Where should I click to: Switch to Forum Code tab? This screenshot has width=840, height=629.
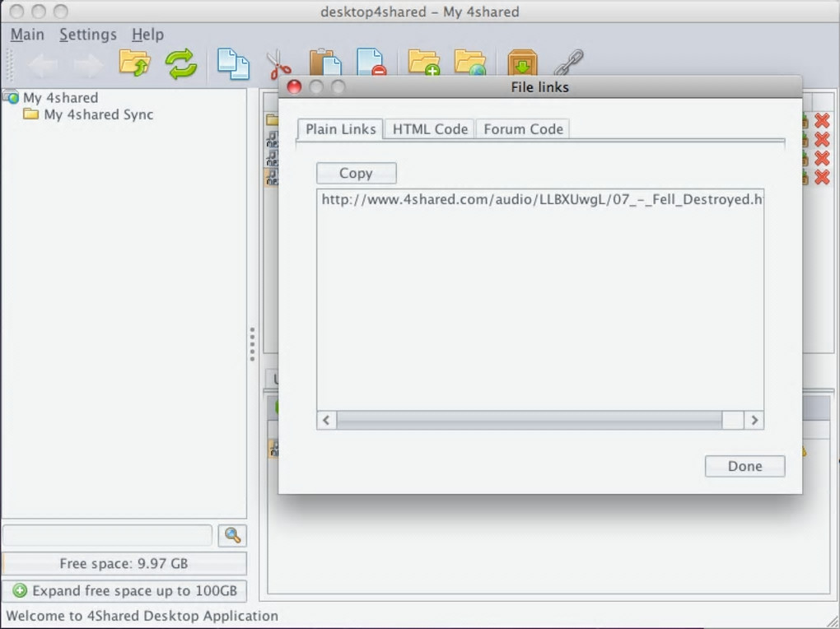tap(524, 129)
